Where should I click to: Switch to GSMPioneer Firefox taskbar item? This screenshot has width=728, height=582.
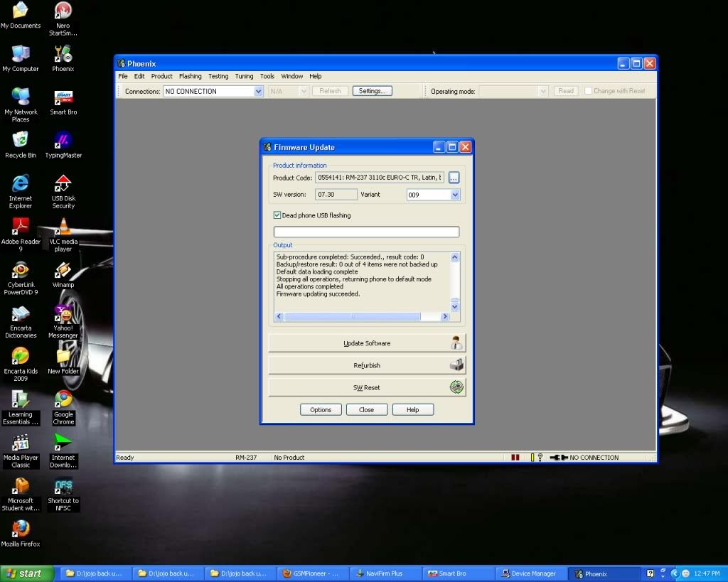313,573
